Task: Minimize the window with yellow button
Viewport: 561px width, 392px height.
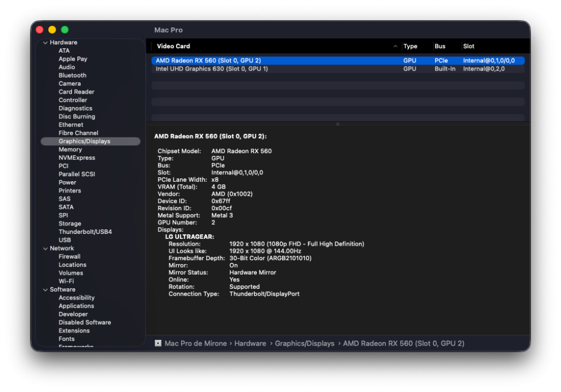Action: click(52, 30)
